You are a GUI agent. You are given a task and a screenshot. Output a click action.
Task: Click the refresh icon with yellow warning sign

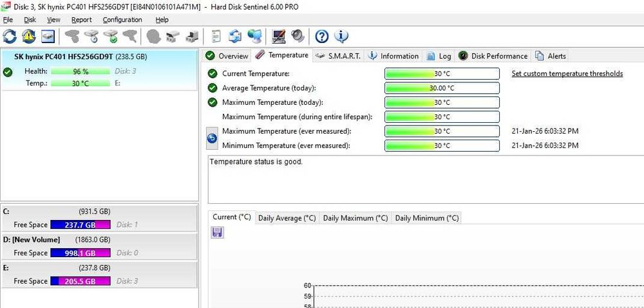[29, 37]
